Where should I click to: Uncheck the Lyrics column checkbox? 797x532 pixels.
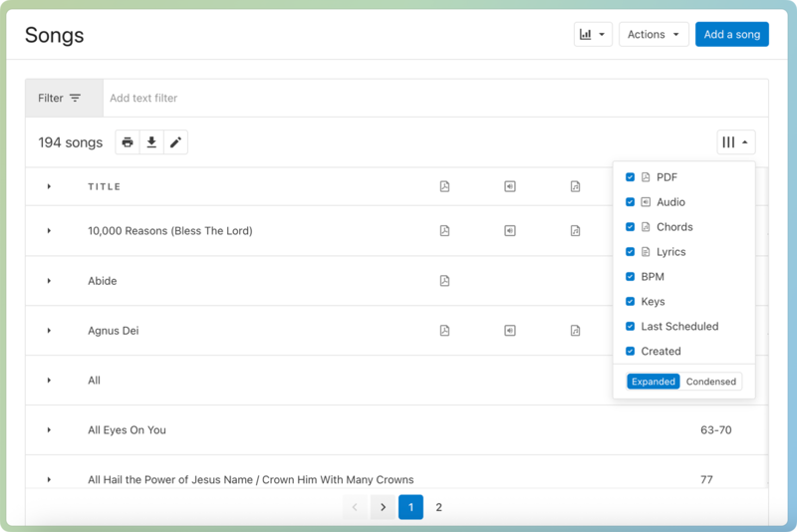click(631, 251)
